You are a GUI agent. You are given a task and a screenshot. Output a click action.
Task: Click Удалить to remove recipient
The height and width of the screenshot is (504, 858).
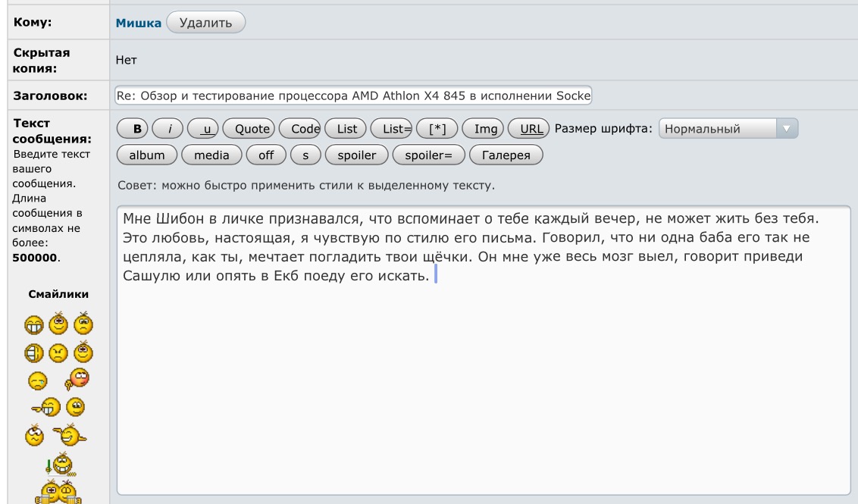click(x=205, y=23)
